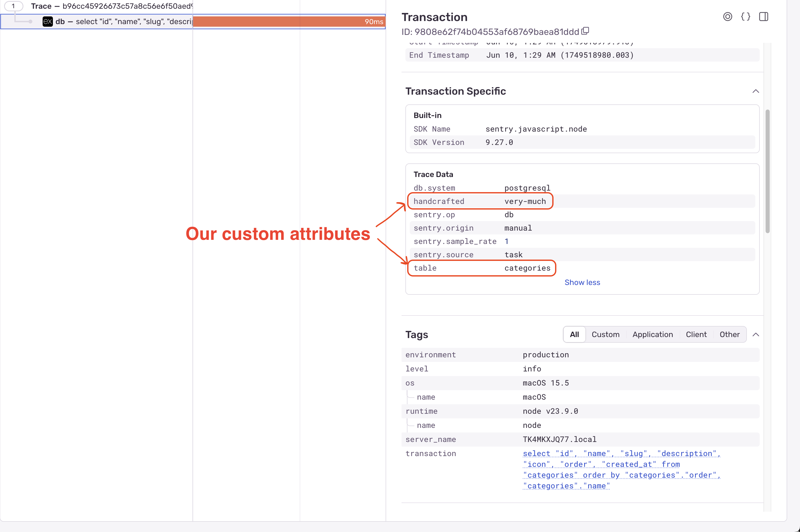
Task: Click the 'db.system' key
Action: tap(434, 188)
